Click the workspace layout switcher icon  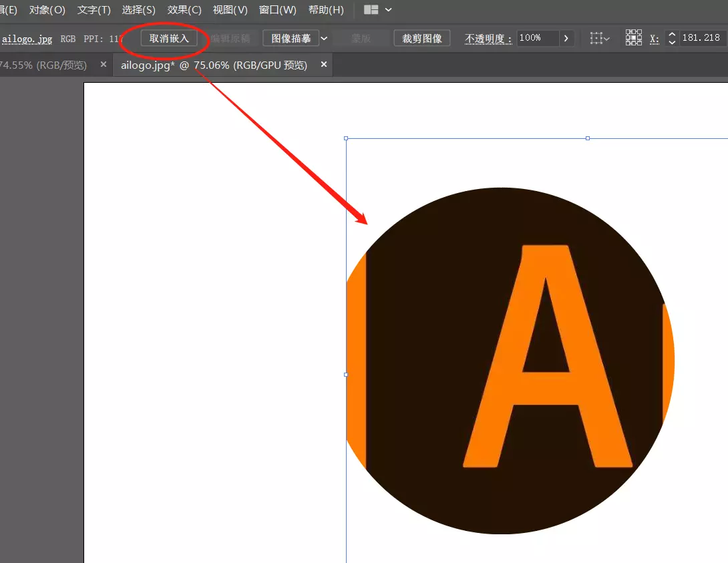coord(371,10)
